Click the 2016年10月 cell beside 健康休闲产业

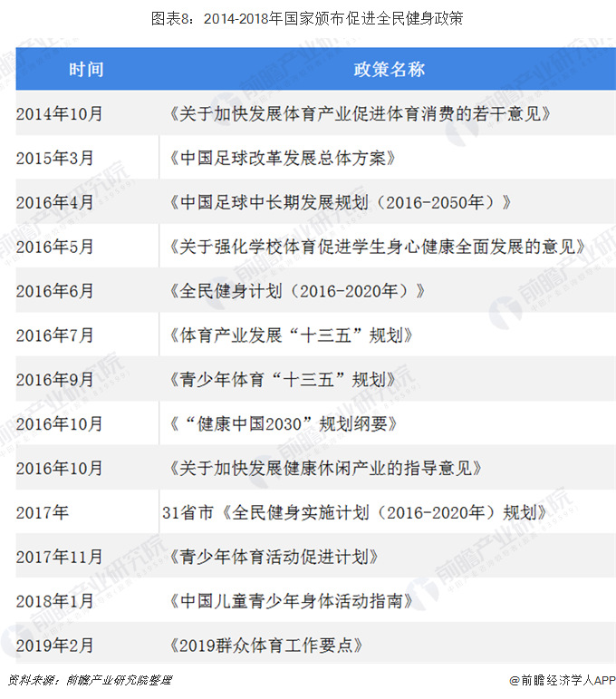pos(59,469)
